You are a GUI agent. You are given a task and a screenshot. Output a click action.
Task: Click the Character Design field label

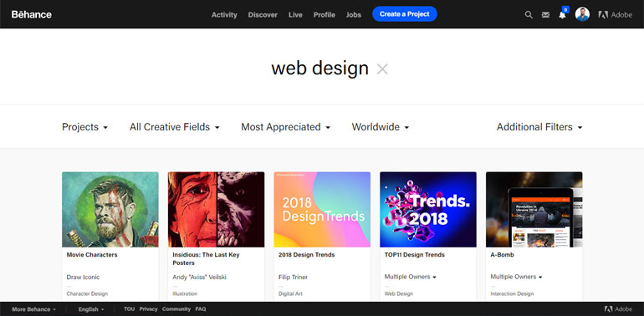[x=87, y=293]
